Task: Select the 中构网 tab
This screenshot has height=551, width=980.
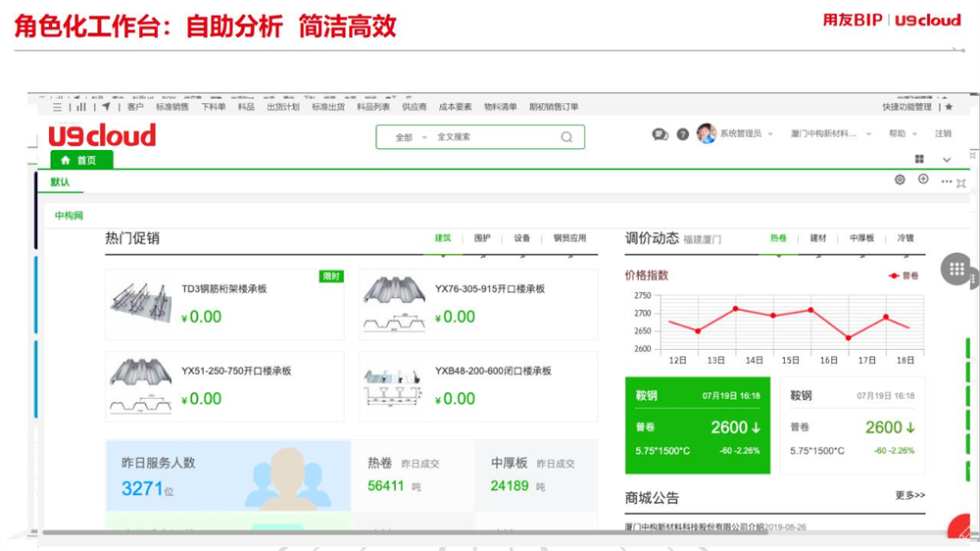Action: [69, 216]
